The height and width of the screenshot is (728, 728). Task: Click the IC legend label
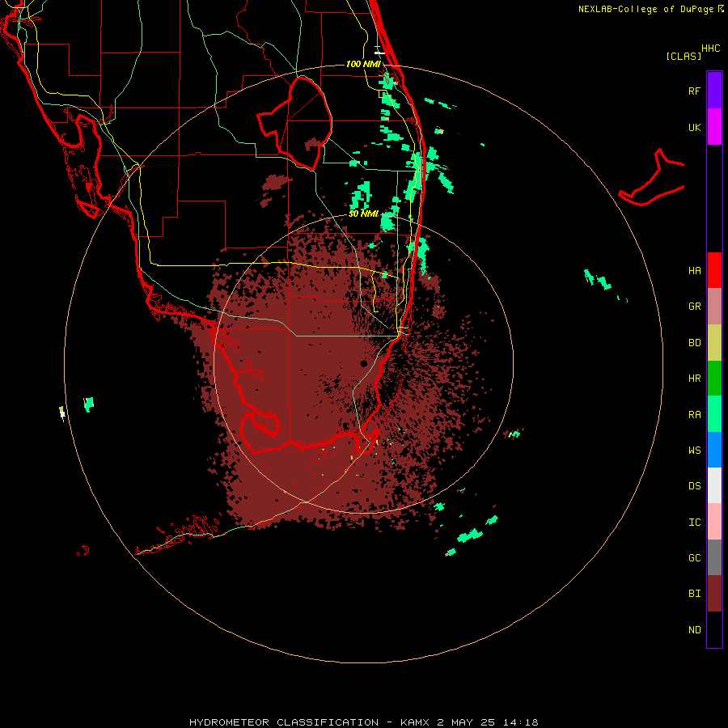pos(694,523)
